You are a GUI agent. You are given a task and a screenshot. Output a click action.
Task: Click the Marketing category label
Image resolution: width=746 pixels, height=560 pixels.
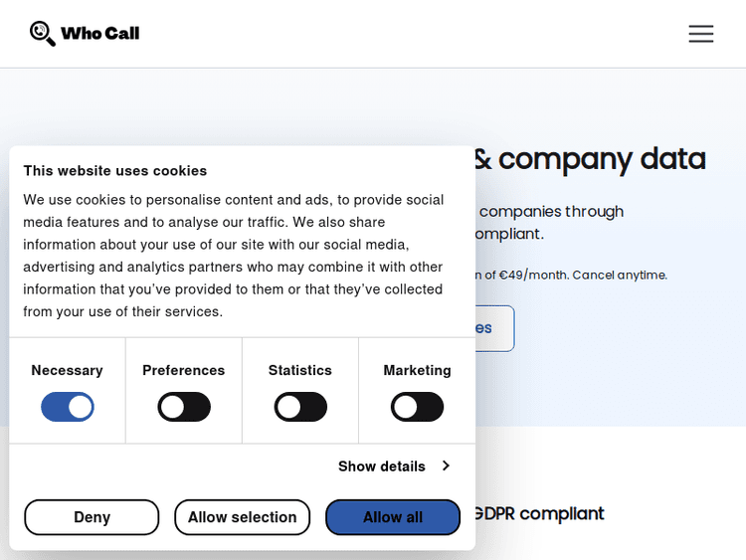click(x=417, y=370)
